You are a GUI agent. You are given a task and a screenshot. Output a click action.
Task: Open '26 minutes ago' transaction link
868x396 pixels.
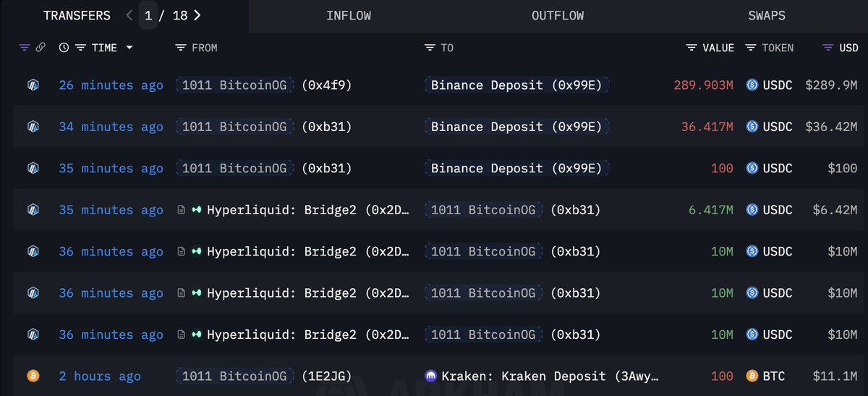point(111,85)
